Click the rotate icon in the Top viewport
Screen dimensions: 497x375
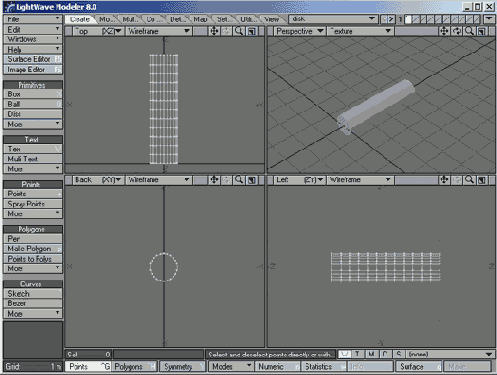tap(227, 31)
